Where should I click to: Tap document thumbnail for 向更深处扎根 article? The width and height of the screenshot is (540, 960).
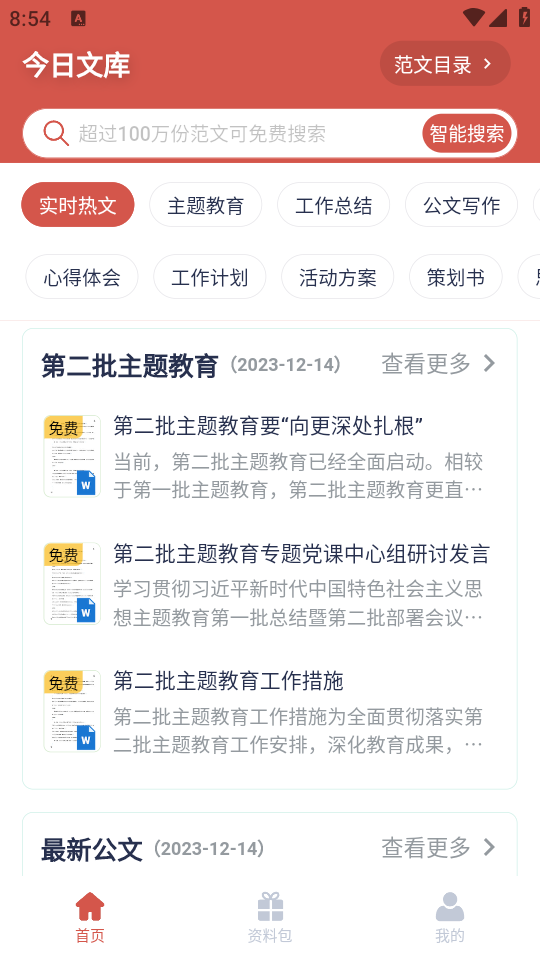[x=72, y=456]
